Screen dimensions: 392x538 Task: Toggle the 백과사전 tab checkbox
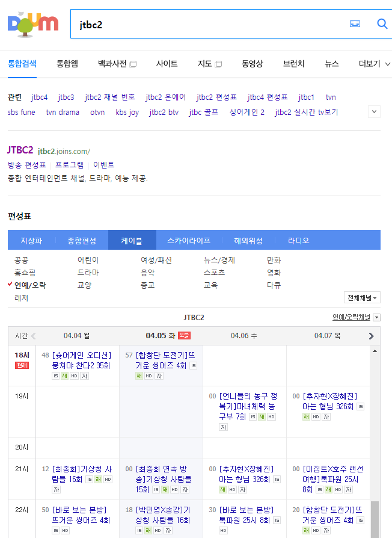pos(133,64)
